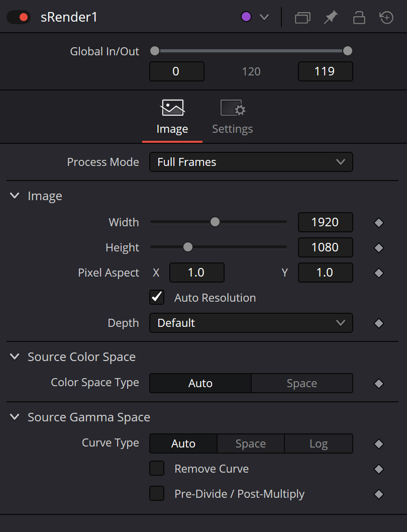Open the Depth dropdown

[251, 323]
